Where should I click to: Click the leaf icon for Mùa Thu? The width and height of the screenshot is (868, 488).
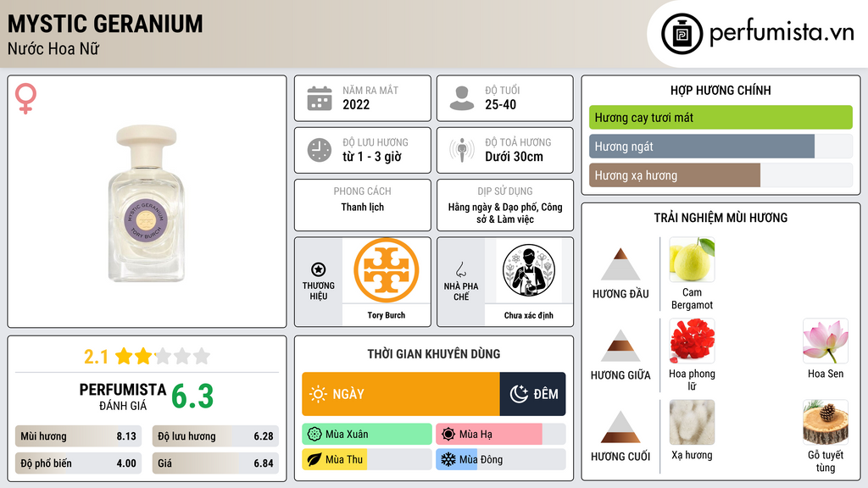coord(314,460)
